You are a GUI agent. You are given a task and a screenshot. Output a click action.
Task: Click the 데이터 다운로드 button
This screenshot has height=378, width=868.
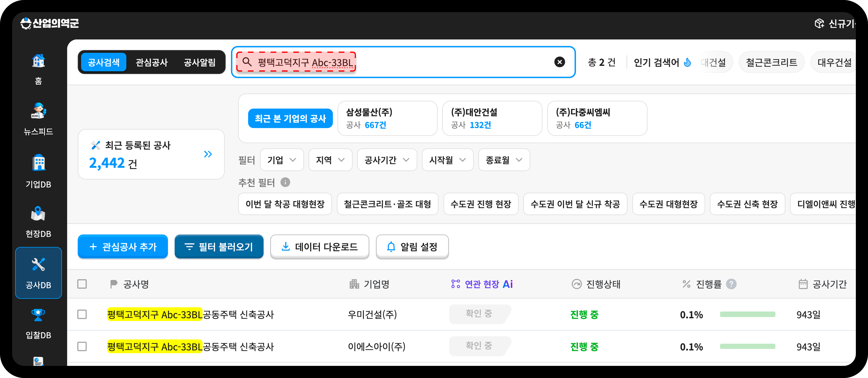tap(320, 247)
